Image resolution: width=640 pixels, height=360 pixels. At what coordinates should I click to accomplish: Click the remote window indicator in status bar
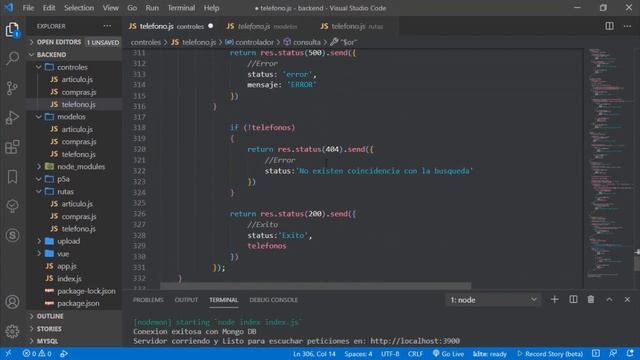coord(8,353)
